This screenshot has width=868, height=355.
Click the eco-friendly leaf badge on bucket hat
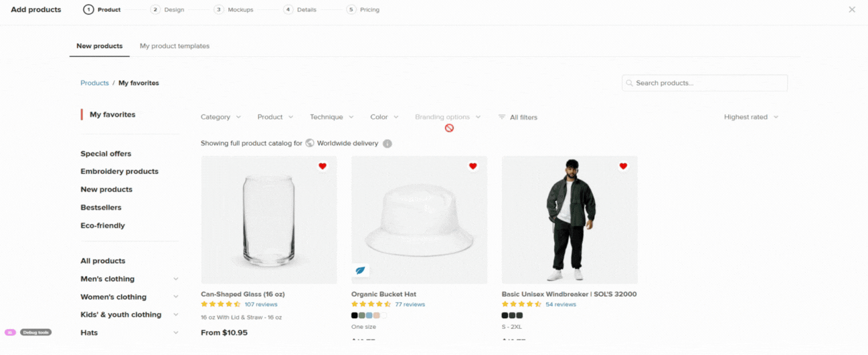click(x=361, y=271)
